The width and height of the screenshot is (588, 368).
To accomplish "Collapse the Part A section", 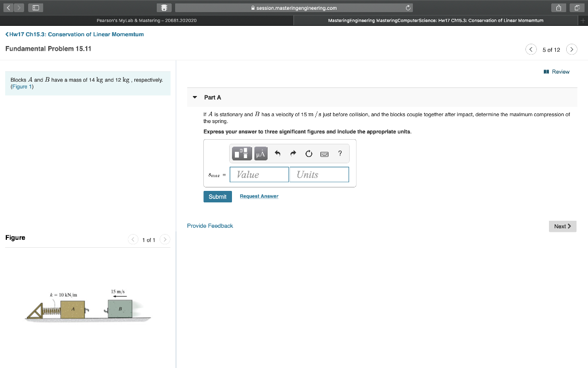I will click(x=195, y=97).
